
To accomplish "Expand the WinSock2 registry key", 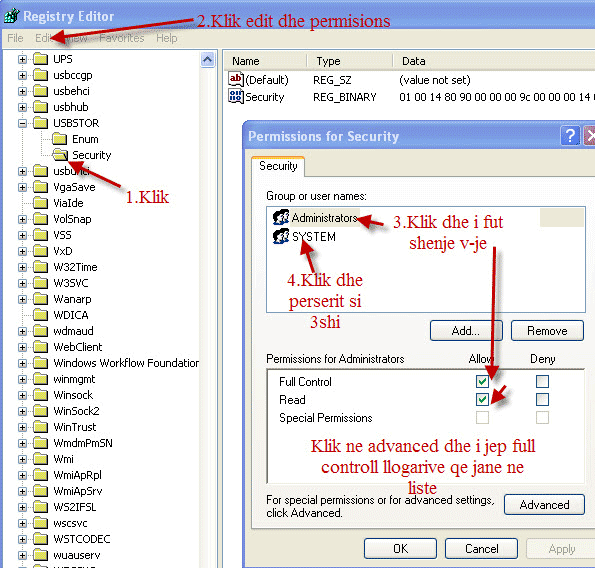I will point(22,411).
